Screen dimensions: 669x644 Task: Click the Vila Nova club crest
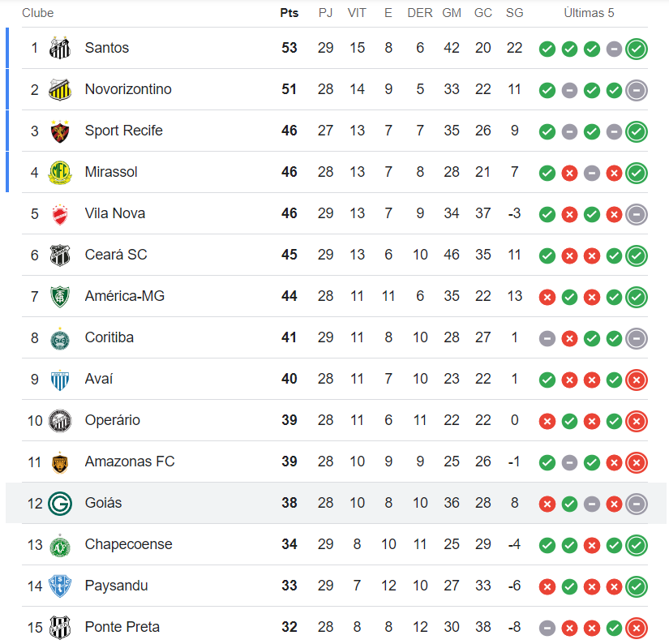point(60,213)
